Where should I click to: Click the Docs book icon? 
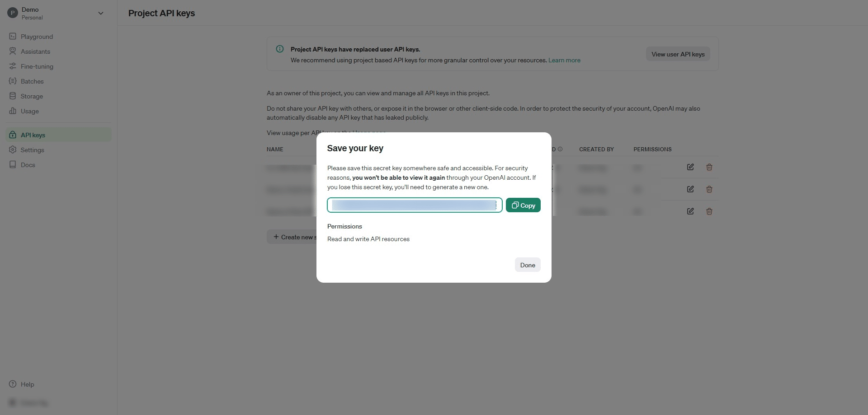pos(13,164)
